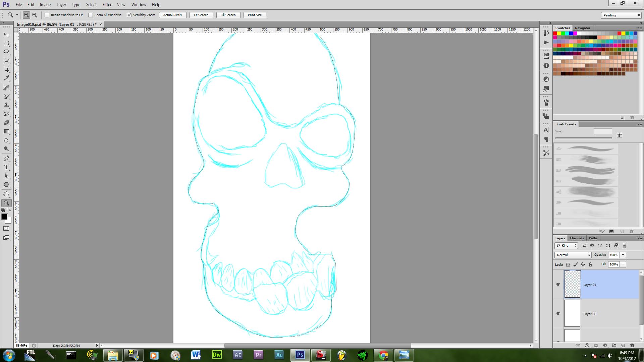Hide Layer 01 with eye icon
The width and height of the screenshot is (644, 362).
(558, 284)
